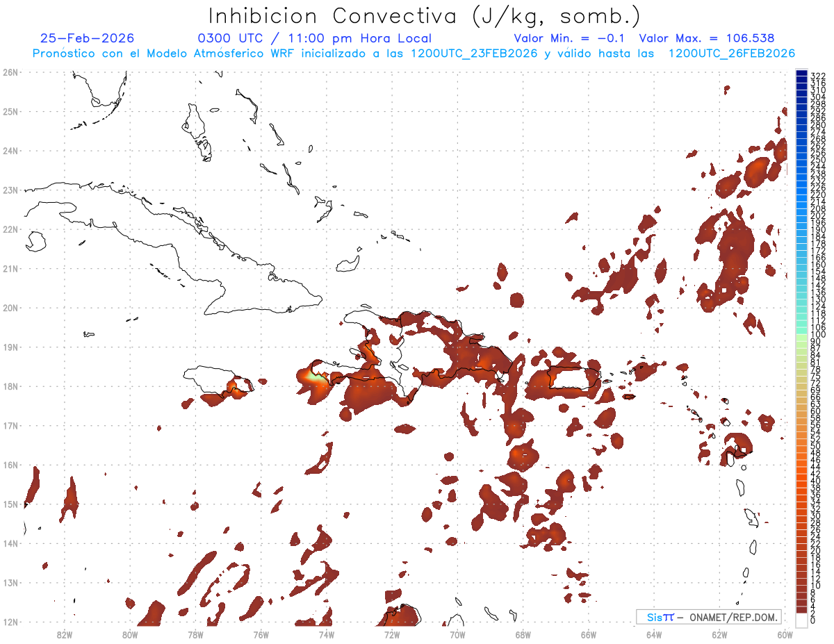Click the 21N latitude label
The image size is (834, 644).
pos(10,268)
